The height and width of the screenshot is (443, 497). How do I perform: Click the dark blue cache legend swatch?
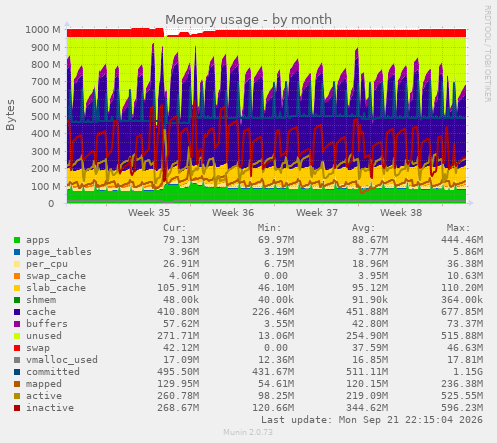pos(17,312)
